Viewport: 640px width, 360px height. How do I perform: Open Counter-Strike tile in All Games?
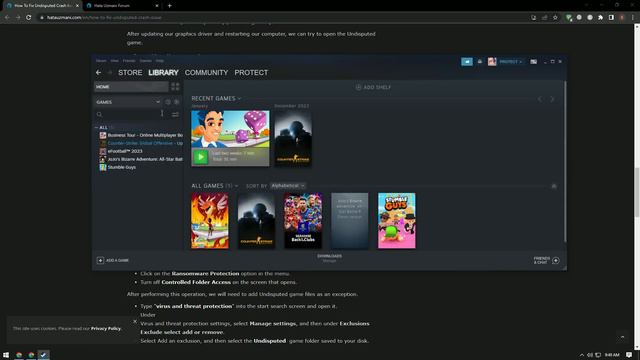[256, 221]
